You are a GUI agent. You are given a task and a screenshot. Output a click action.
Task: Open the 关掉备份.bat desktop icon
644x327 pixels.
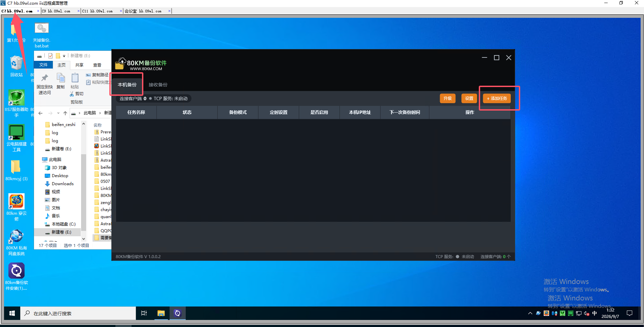[x=42, y=35]
